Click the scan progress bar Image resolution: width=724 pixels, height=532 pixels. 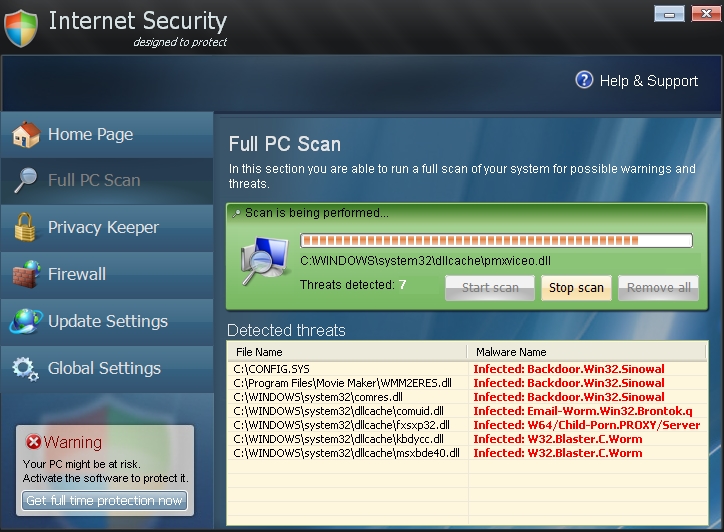[x=496, y=241]
